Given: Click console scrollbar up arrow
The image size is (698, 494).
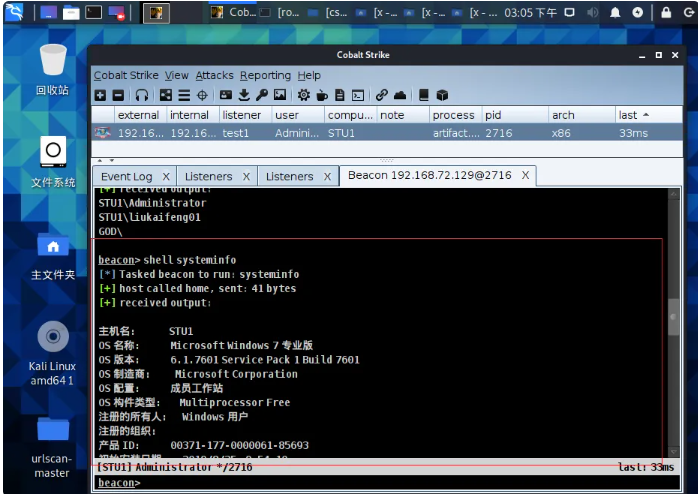Looking at the screenshot, I should [x=674, y=194].
